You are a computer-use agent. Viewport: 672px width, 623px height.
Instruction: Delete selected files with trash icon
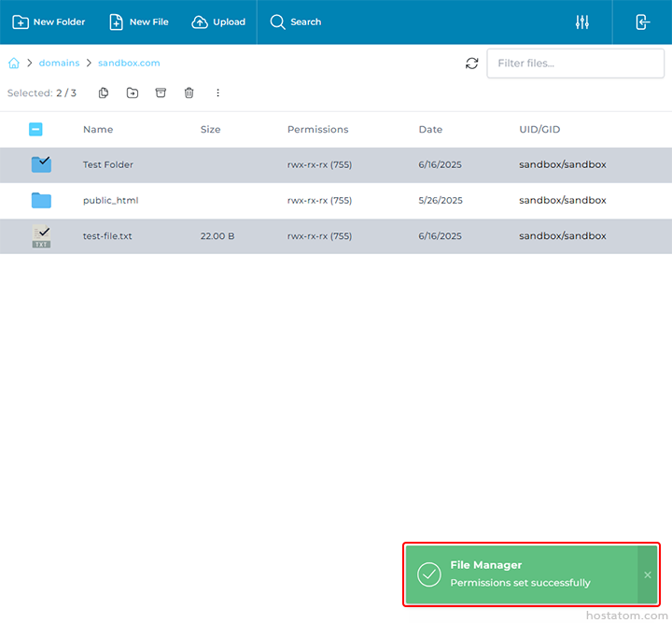coord(189,92)
